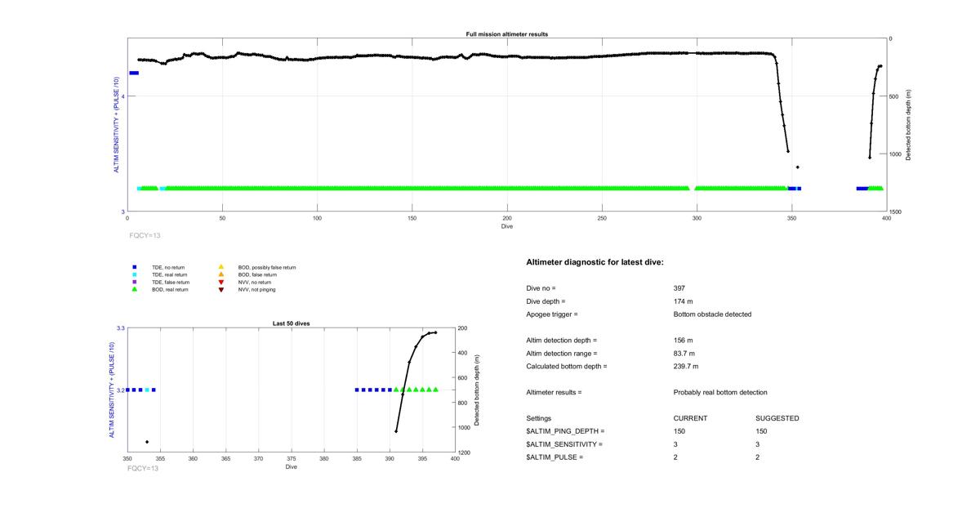Click the 'Bottom obstacle detected' value

tap(712, 314)
